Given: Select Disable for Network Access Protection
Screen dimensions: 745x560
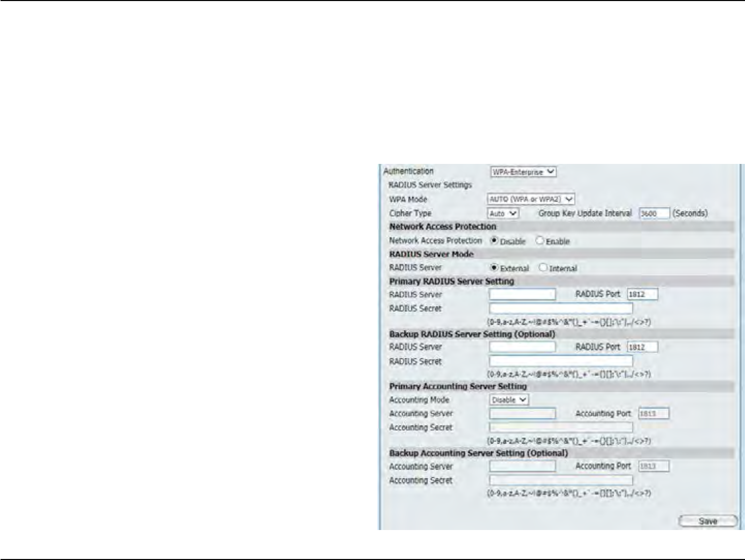Looking at the screenshot, I should pyautogui.click(x=494, y=240).
